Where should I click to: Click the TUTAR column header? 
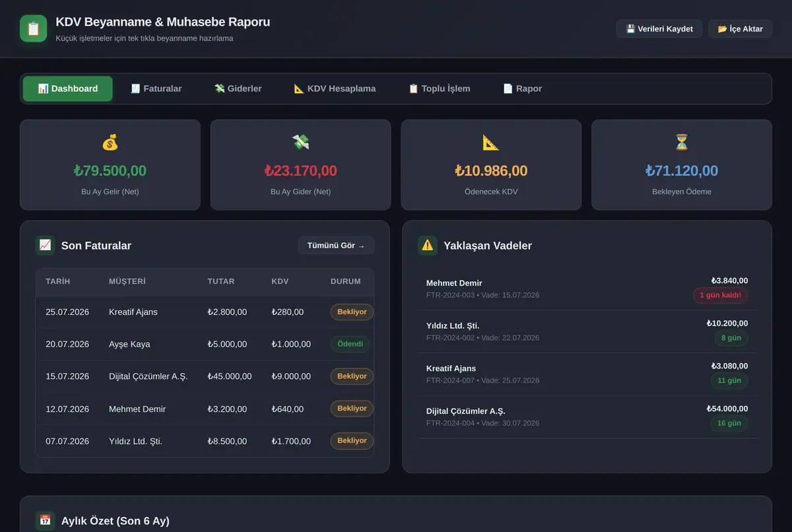click(x=221, y=282)
